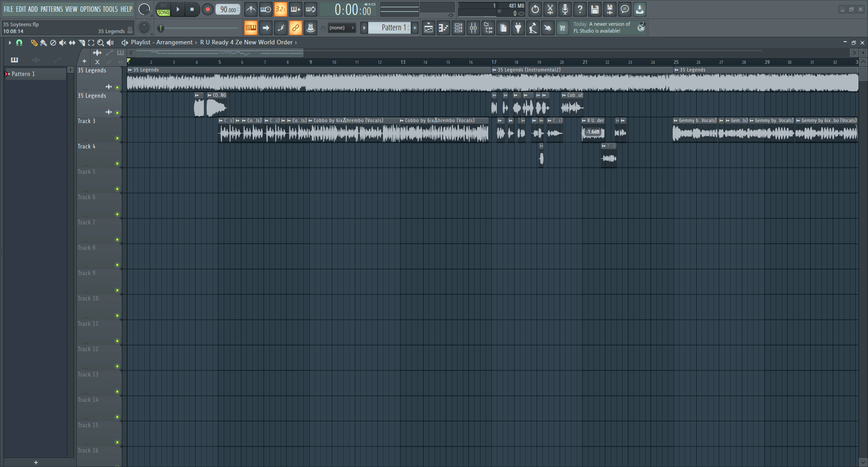Click the Stop button
The width and height of the screenshot is (868, 467).
[x=192, y=9]
